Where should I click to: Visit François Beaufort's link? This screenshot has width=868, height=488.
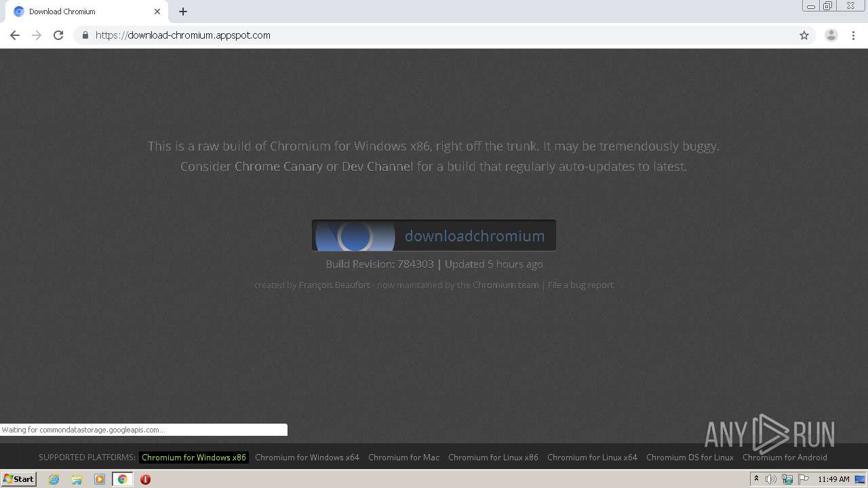[334, 285]
